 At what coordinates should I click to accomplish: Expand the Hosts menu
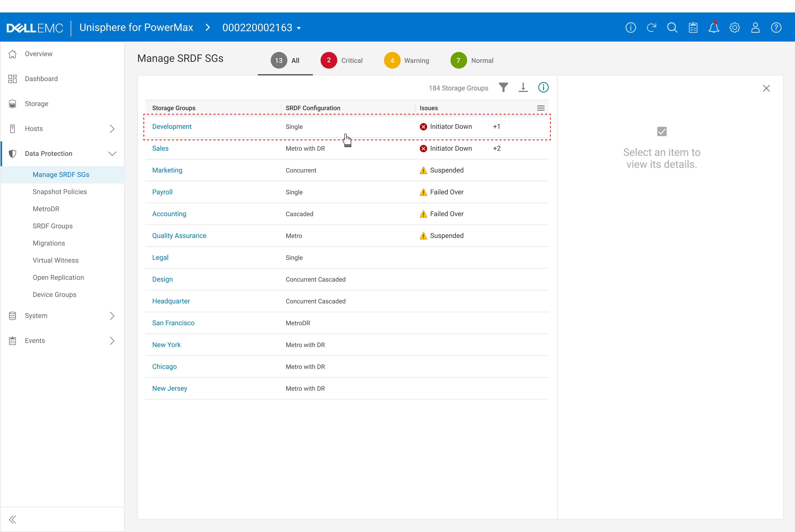[x=112, y=129]
